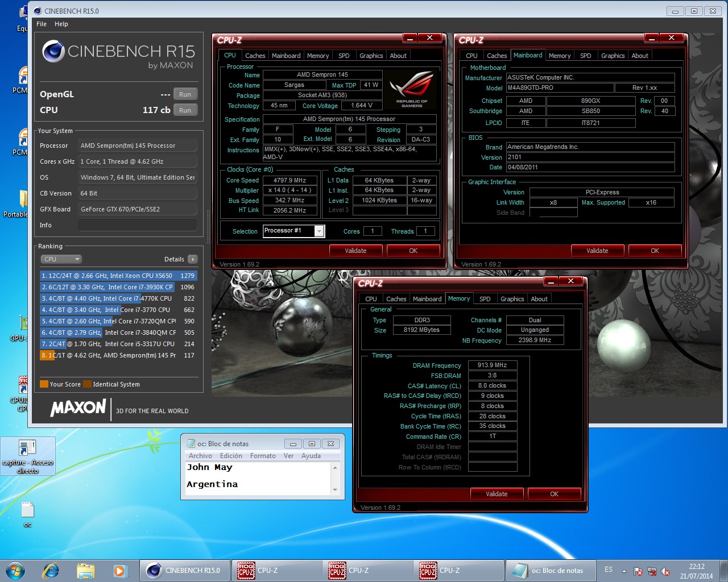Click the BIOS version value 2101
The image size is (728, 582).
coord(590,157)
